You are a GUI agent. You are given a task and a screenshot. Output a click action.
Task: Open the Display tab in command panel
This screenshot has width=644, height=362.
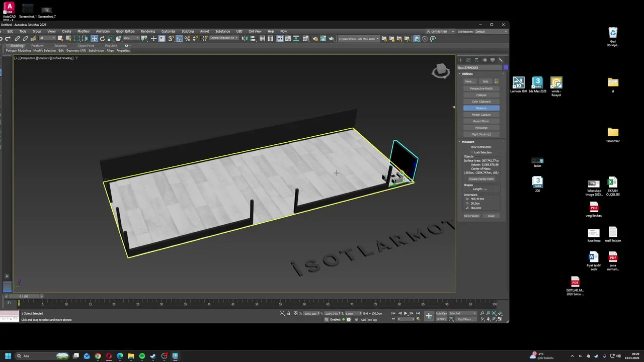point(493,60)
